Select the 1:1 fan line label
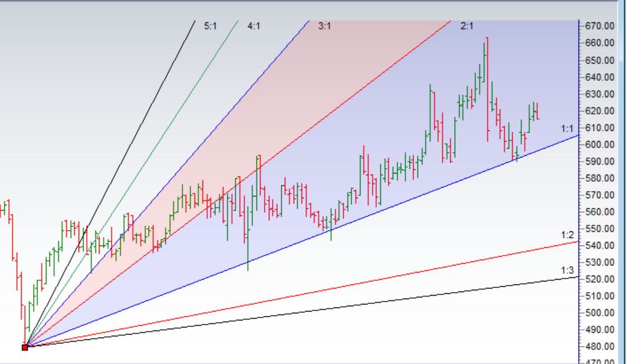This screenshot has width=627, height=364. [567, 128]
